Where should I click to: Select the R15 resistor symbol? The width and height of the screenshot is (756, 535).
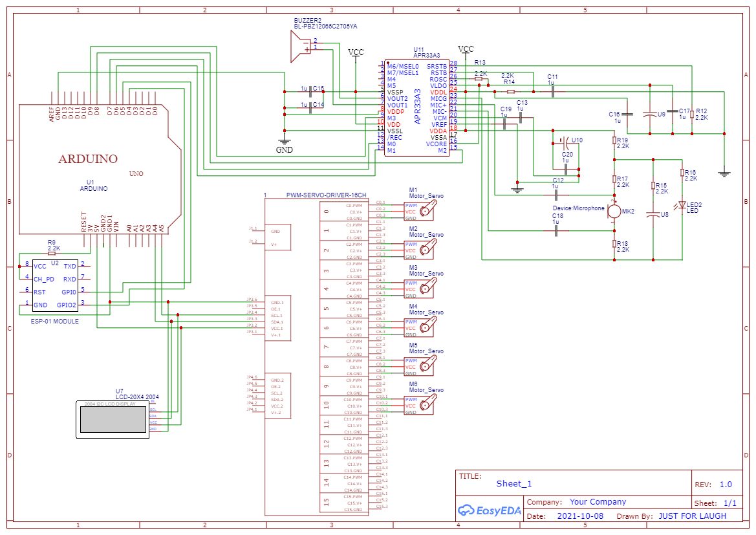click(653, 186)
